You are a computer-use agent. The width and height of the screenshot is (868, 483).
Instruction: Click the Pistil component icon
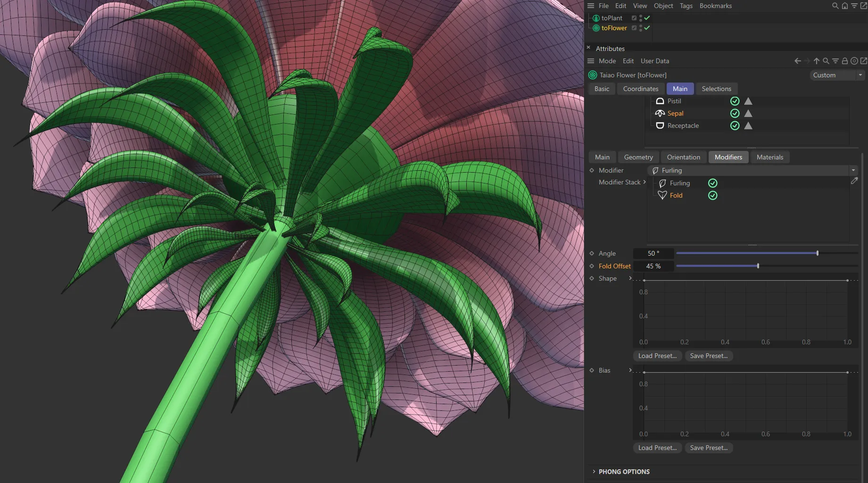(660, 101)
